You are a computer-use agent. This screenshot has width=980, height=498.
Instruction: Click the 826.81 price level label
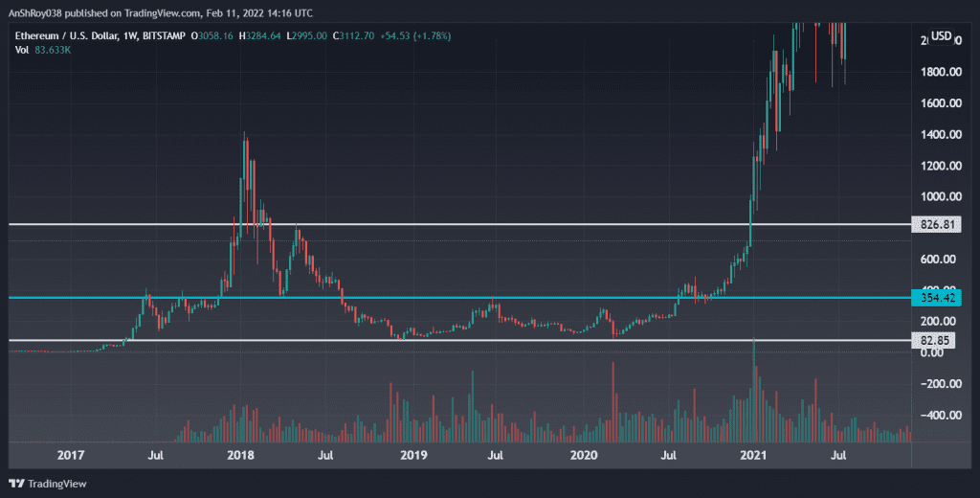pos(936,224)
